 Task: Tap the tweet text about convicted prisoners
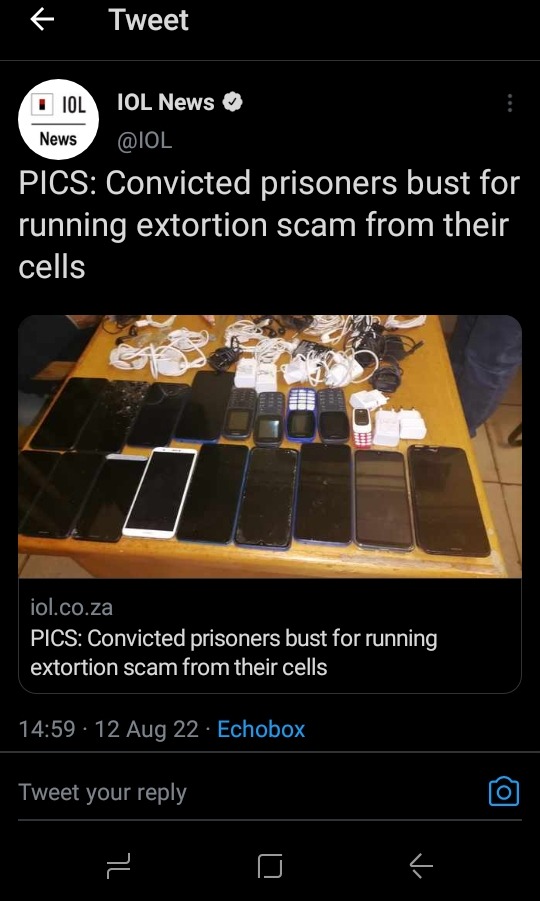(x=269, y=225)
